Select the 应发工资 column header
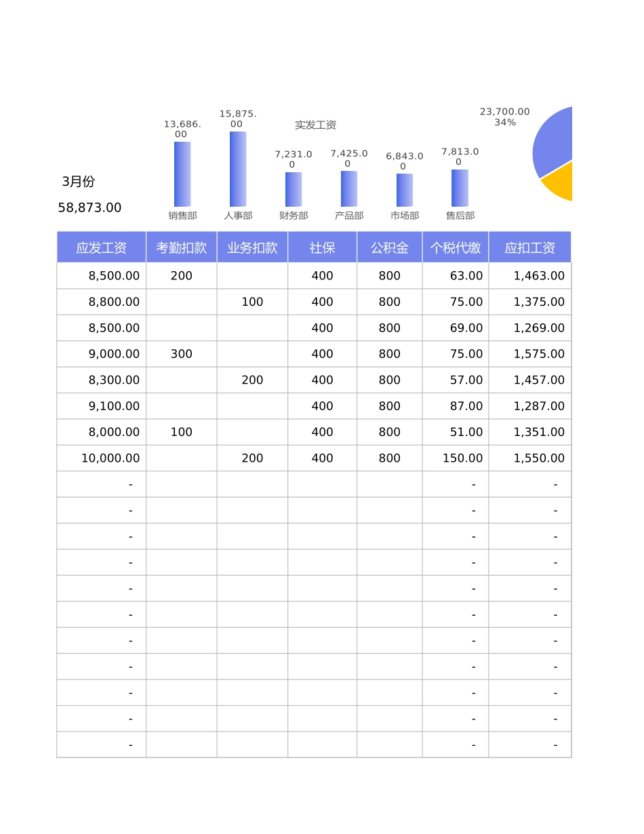The image size is (644, 834). click(x=101, y=247)
